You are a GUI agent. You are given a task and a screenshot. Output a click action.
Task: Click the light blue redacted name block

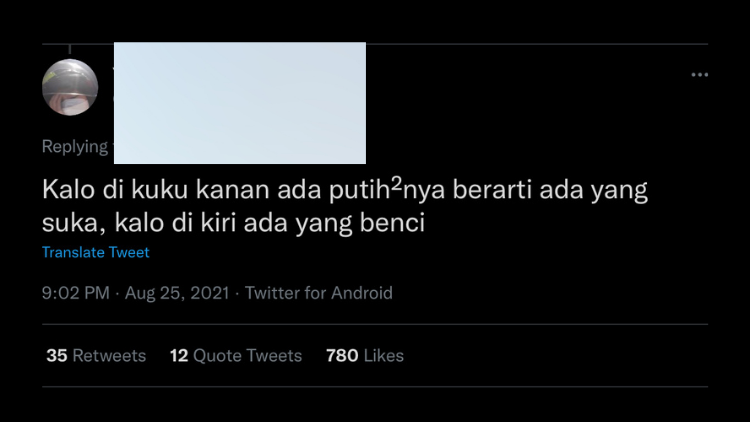240,103
